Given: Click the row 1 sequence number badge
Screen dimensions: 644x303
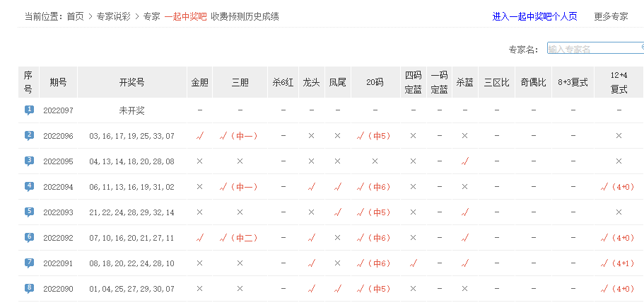Looking at the screenshot, I should click(x=29, y=110).
